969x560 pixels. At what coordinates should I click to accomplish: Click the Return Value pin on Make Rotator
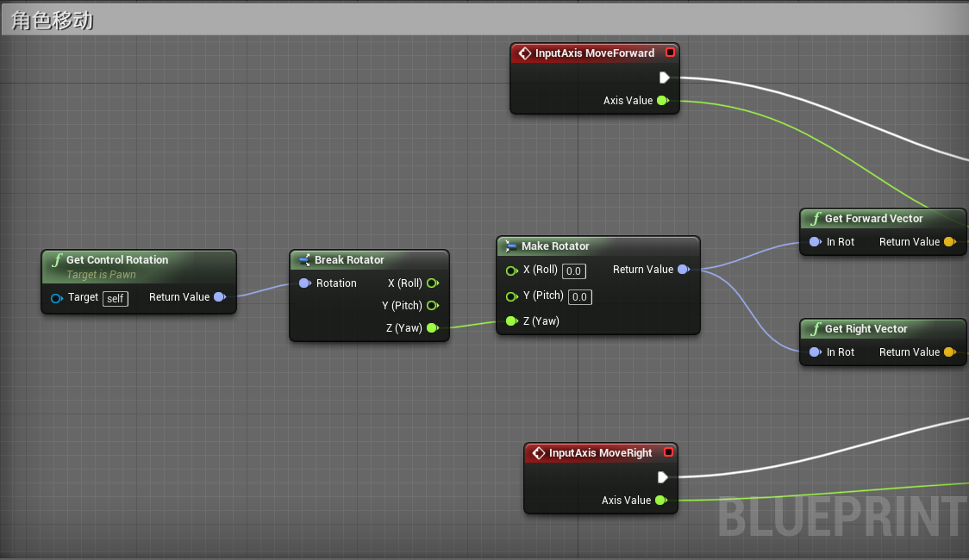[684, 269]
